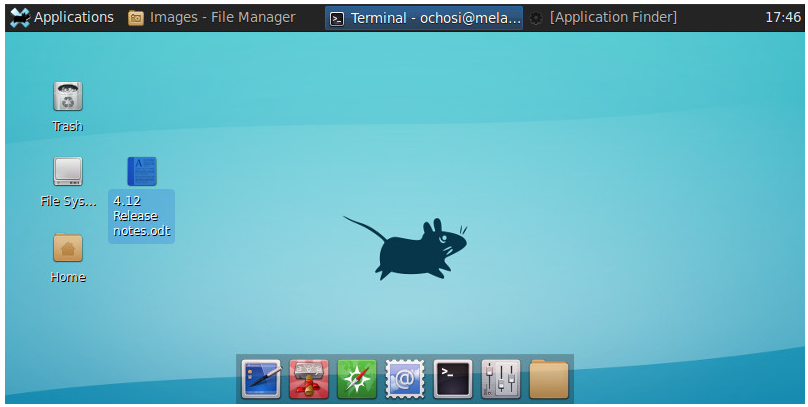Open the red application installer dock icon
The height and width of the screenshot is (407, 808).
[309, 379]
